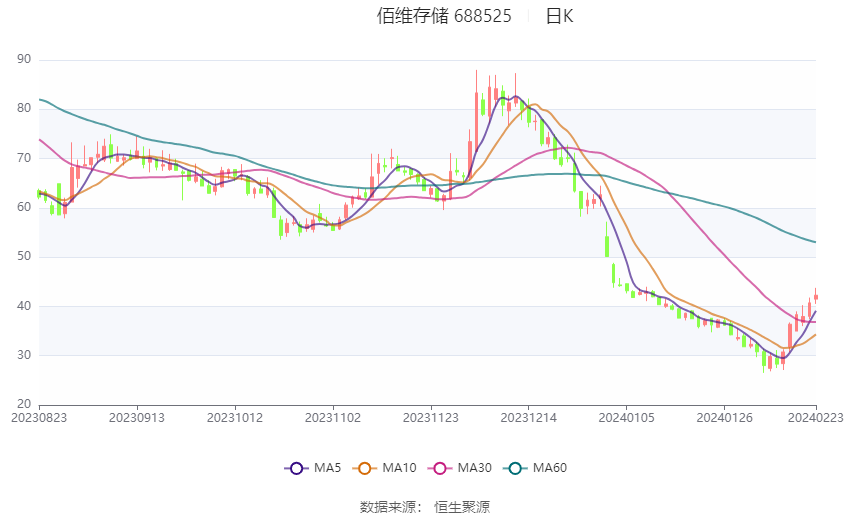Click y-axis value 80
The width and height of the screenshot is (850, 517).
[24, 108]
